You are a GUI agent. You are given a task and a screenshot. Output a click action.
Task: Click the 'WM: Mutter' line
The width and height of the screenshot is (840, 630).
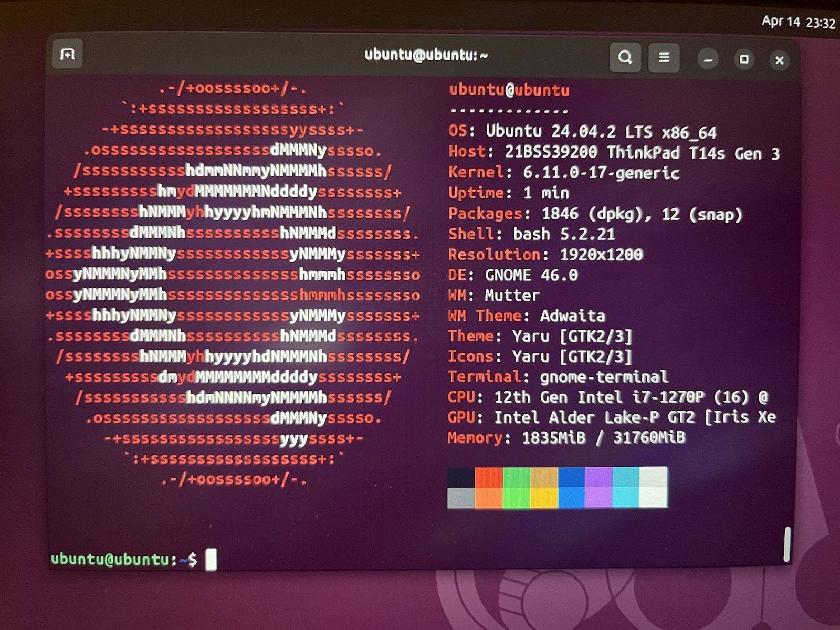[493, 295]
